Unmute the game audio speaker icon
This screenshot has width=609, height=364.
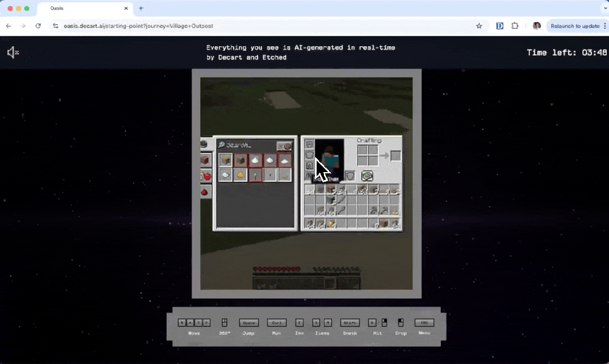pos(13,52)
